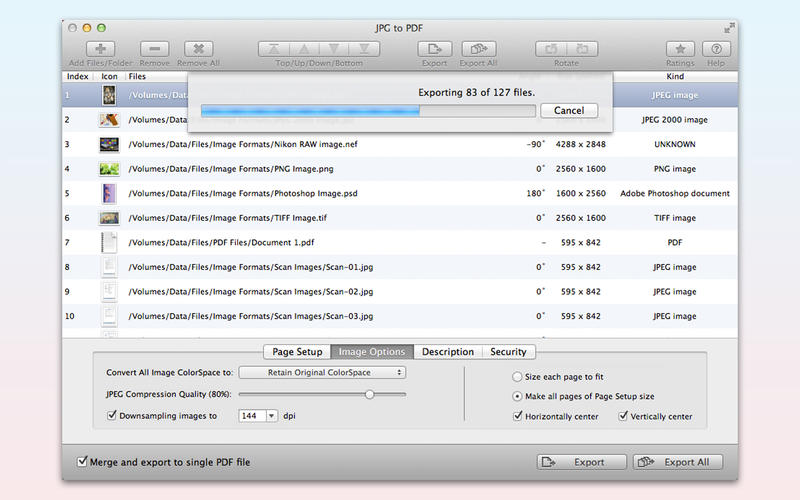This screenshot has width=800, height=500.
Task: Cancel the file export progress
Action: click(x=568, y=111)
